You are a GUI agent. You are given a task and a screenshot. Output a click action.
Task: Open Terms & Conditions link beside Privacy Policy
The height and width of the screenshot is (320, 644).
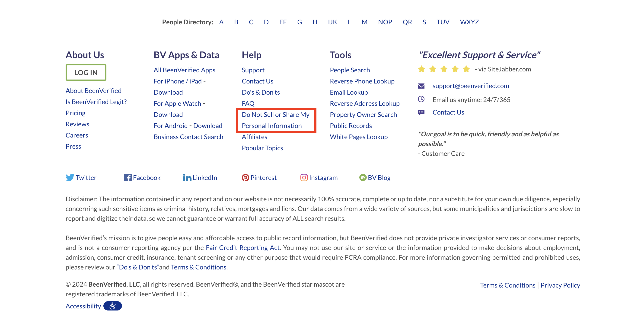pos(507,285)
